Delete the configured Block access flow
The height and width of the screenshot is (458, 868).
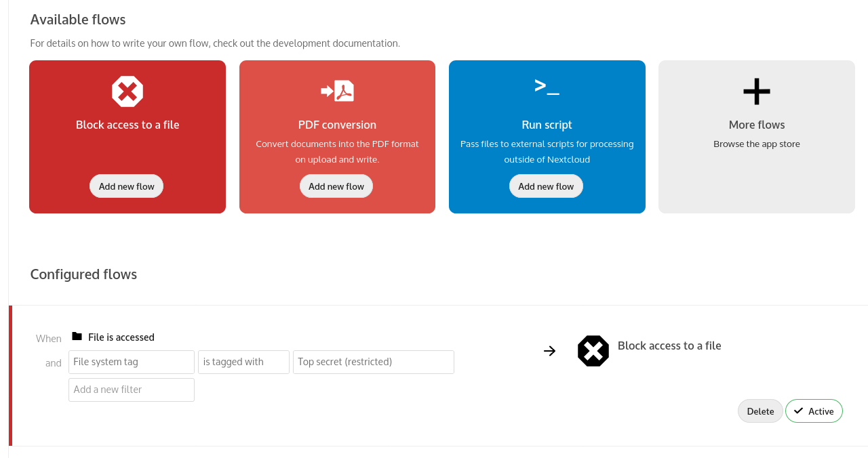[x=760, y=411]
